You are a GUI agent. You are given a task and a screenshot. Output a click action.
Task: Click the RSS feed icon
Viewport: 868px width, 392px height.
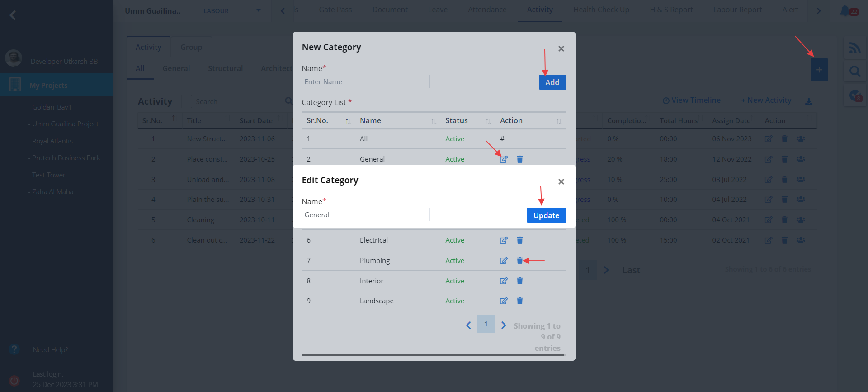[854, 48]
